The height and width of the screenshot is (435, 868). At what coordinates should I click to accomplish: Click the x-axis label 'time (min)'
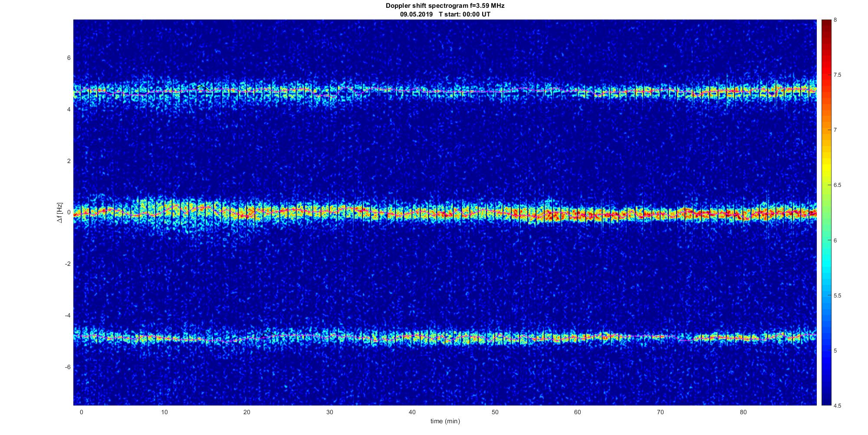tap(445, 421)
